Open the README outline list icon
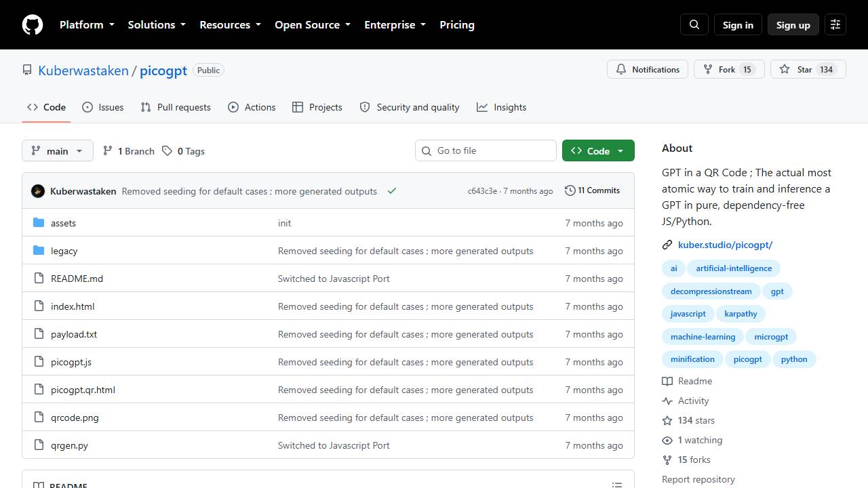Screen dimensions: 868x488 (x=617, y=485)
